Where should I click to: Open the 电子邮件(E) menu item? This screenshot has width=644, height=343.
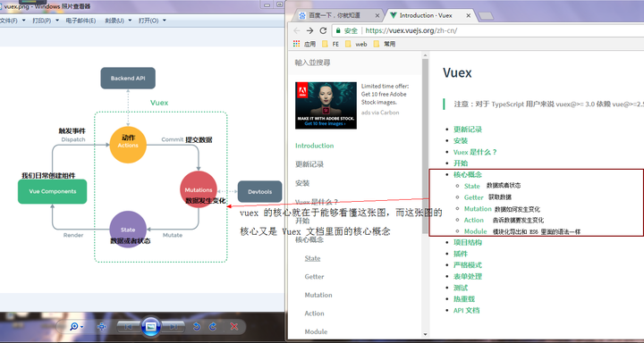[x=80, y=21]
